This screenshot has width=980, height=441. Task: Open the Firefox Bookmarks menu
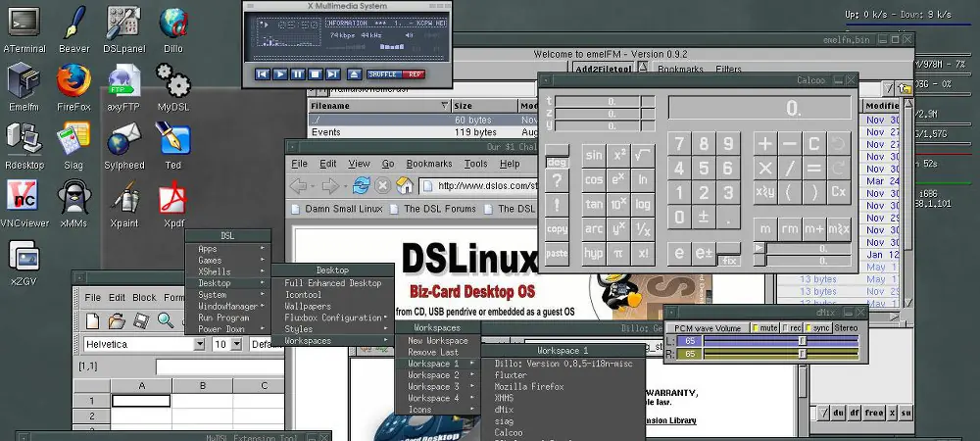click(x=429, y=164)
